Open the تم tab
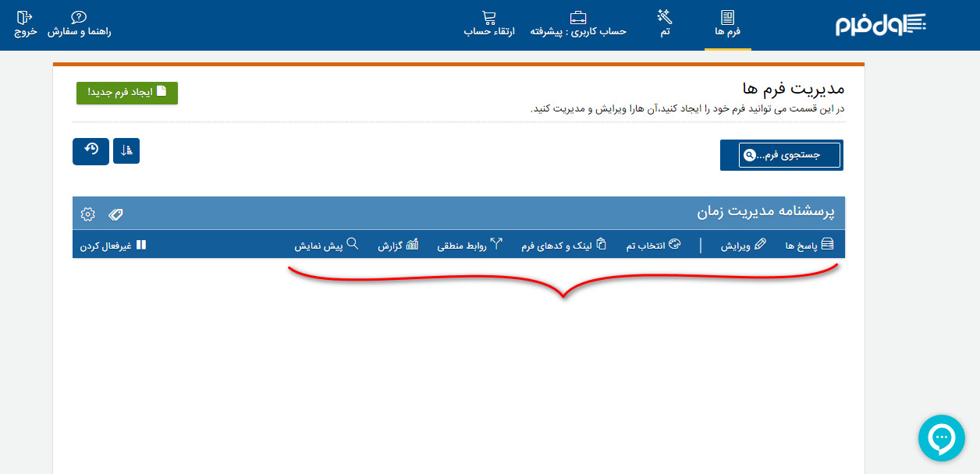Screen dimensions: 980x474 pyautogui.click(x=665, y=25)
